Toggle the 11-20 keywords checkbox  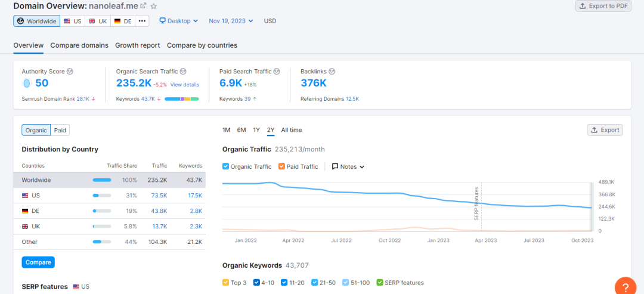[x=284, y=283]
